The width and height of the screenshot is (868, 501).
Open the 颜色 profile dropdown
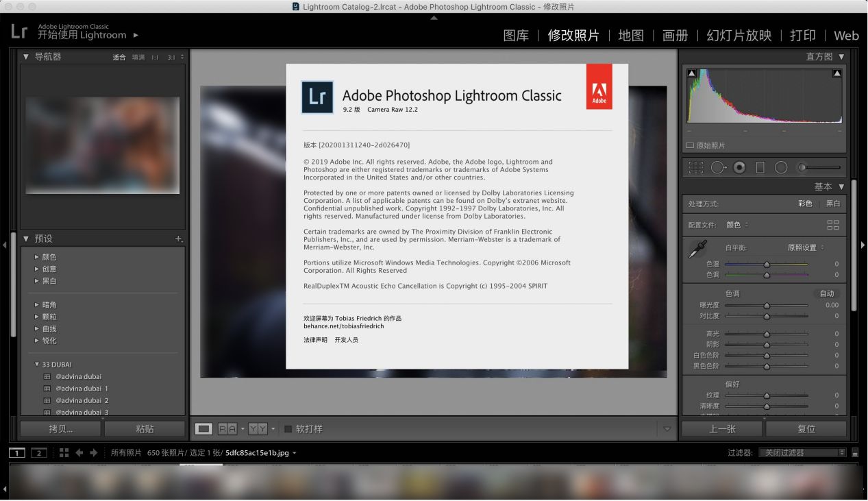pyautogui.click(x=737, y=225)
